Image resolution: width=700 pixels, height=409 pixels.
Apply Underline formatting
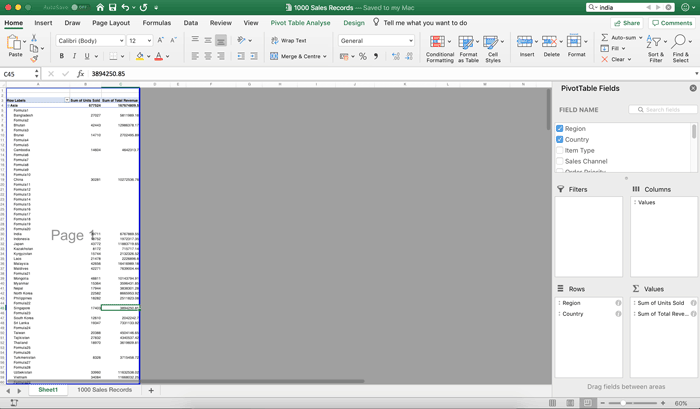coord(87,56)
